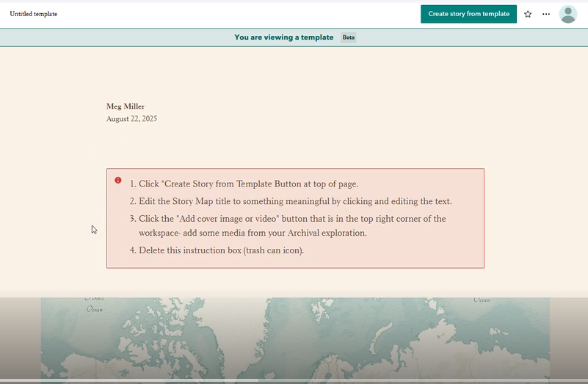Screen dimensions: 588x384
Task: Click the Beta badge in banner
Action: coord(349,37)
